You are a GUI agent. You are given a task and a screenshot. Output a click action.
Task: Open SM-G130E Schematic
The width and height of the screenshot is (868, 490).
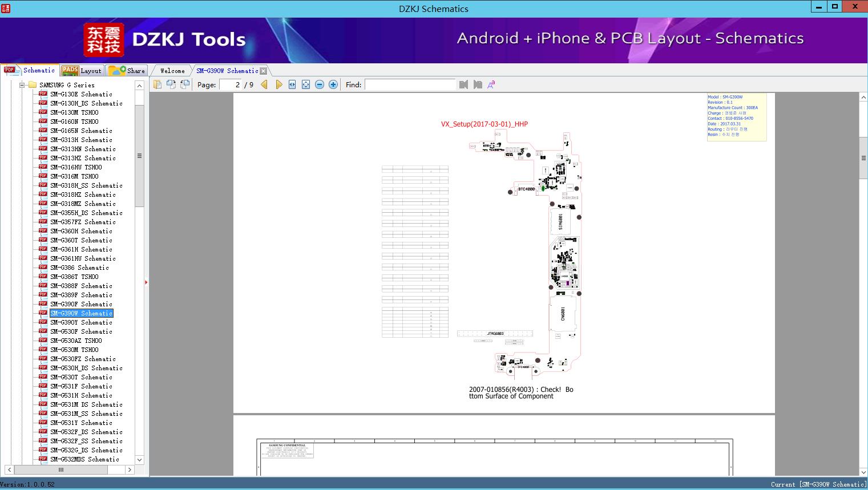click(81, 94)
